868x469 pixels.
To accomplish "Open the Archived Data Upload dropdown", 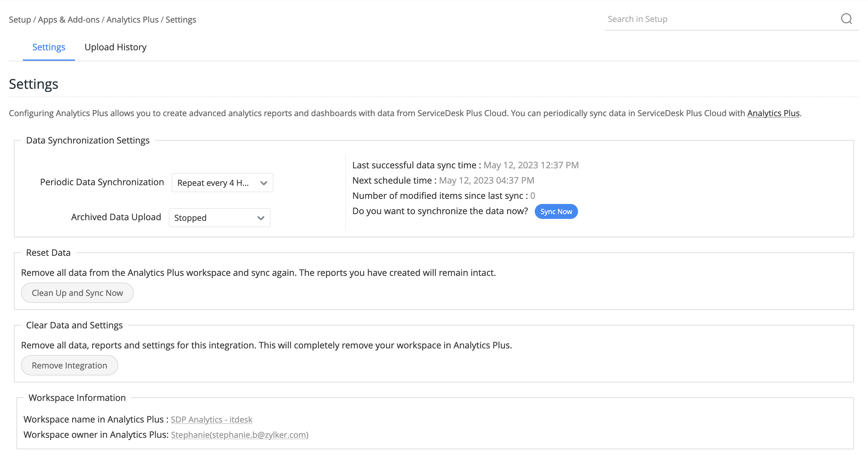I will [219, 218].
